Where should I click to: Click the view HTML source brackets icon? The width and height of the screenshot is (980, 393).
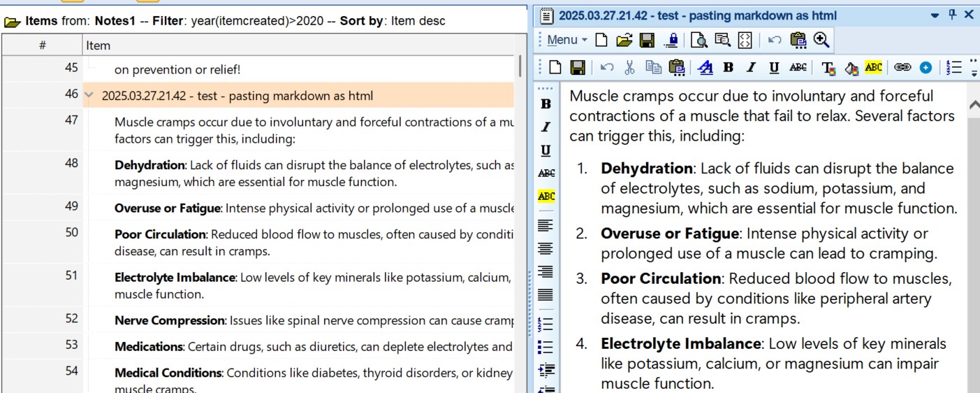[745, 41]
